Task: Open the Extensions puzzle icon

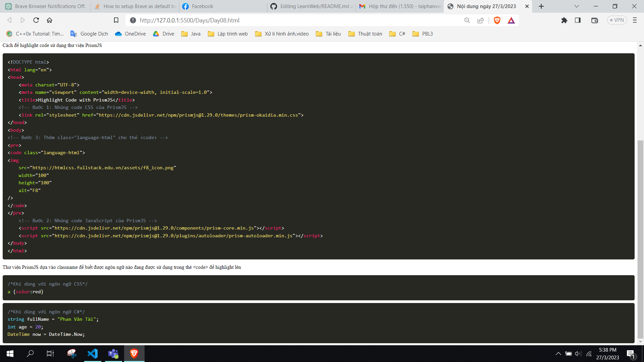Action: click(x=564, y=20)
